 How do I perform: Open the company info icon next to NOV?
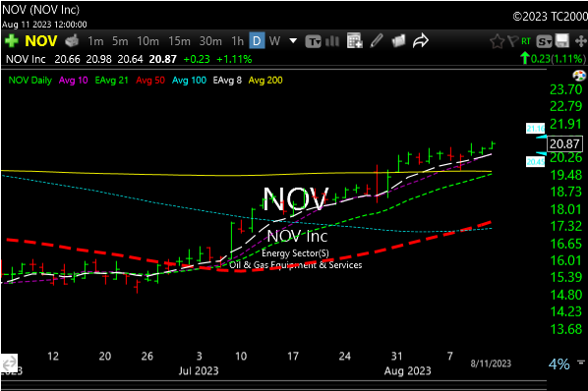(x=72, y=41)
